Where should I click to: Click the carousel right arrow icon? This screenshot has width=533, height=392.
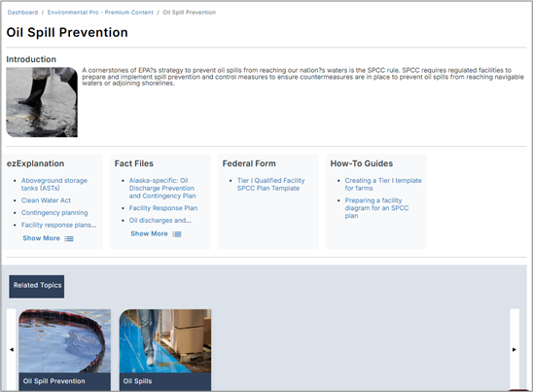515,349
